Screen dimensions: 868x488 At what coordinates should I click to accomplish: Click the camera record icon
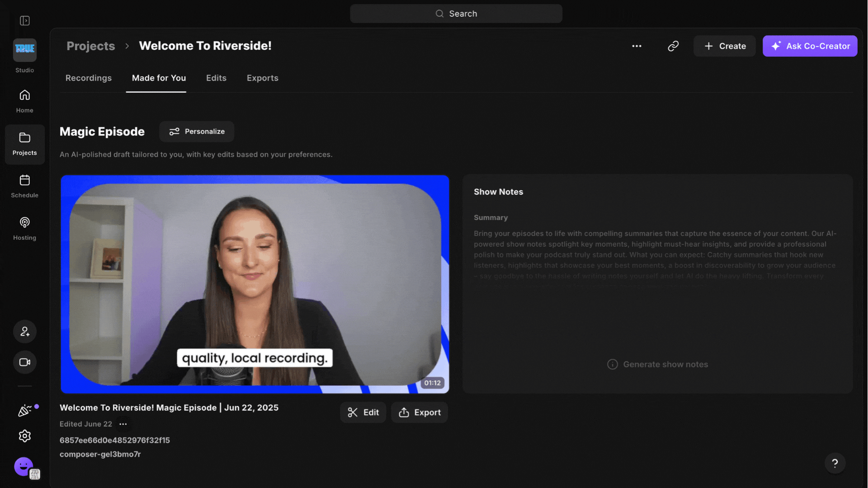[25, 362]
